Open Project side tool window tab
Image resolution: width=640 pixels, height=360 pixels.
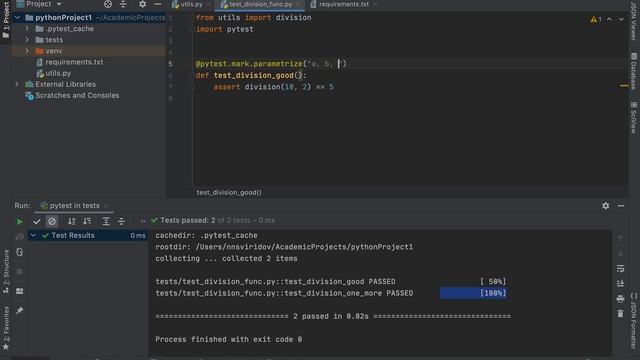click(x=6, y=20)
